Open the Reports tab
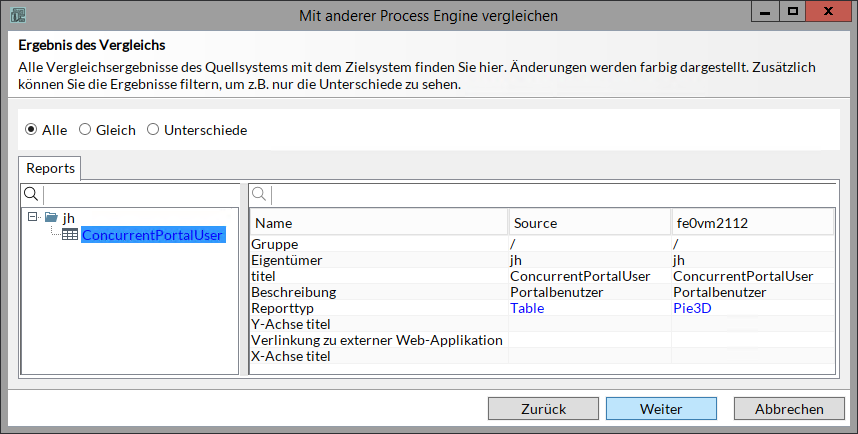Image resolution: width=858 pixels, height=434 pixels. pyautogui.click(x=50, y=169)
